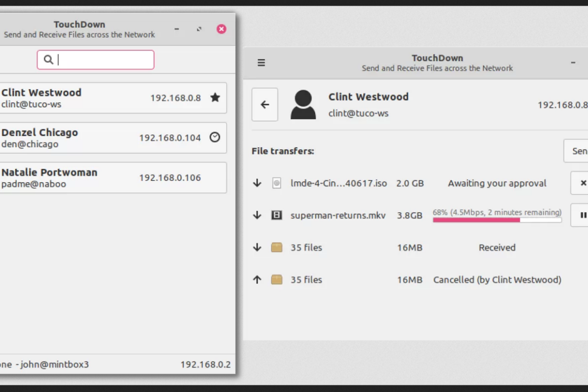
Task: Click the download arrow for the lmde ISO
Action: 257,183
